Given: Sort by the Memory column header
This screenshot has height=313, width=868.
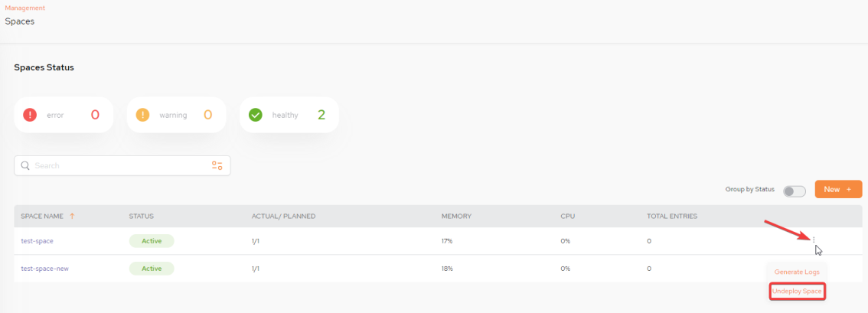Looking at the screenshot, I should (456, 217).
